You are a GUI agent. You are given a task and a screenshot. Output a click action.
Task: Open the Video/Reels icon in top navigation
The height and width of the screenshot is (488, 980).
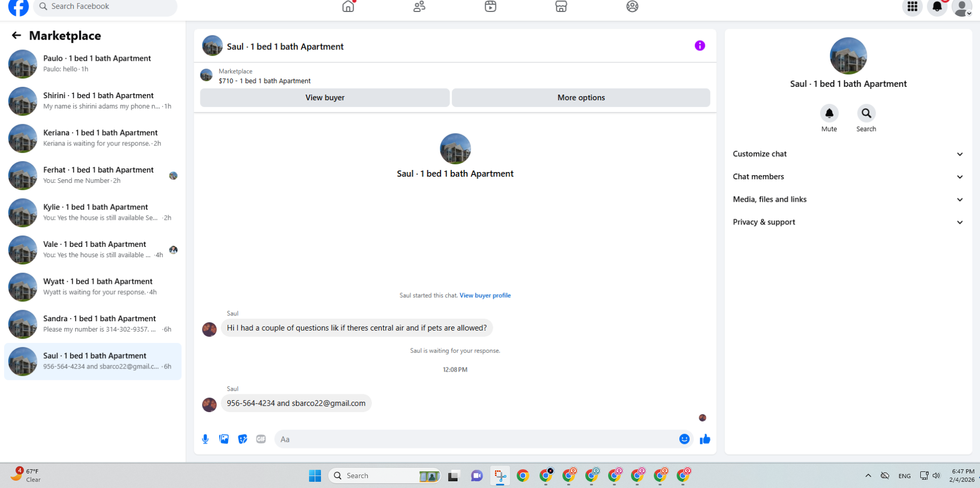click(490, 6)
